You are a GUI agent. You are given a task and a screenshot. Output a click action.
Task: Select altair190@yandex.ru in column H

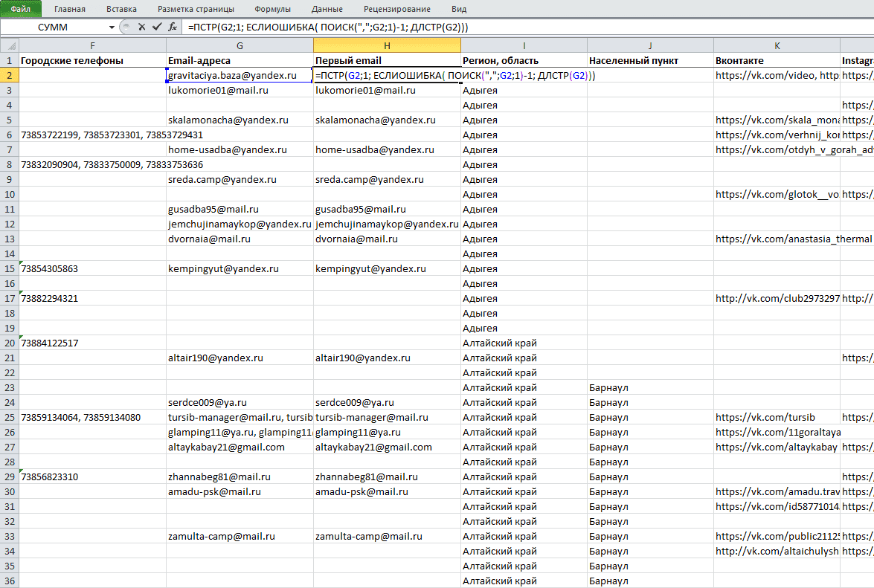(387, 358)
